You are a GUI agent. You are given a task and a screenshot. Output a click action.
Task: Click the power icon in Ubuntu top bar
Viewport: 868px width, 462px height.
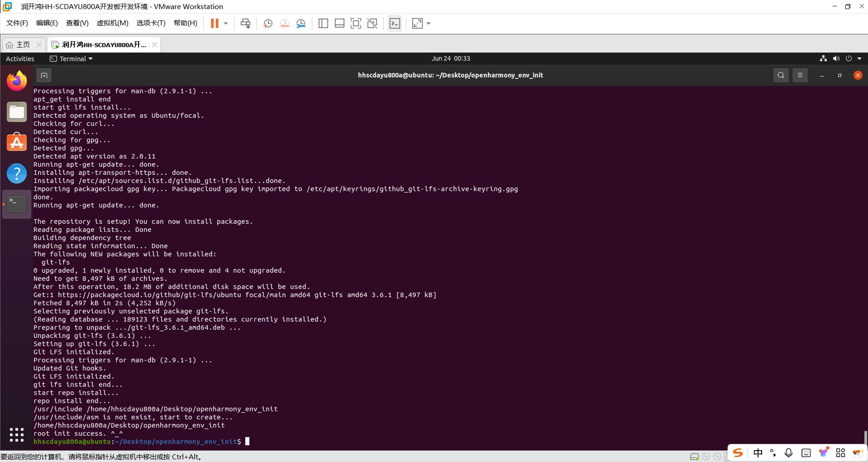click(x=849, y=58)
